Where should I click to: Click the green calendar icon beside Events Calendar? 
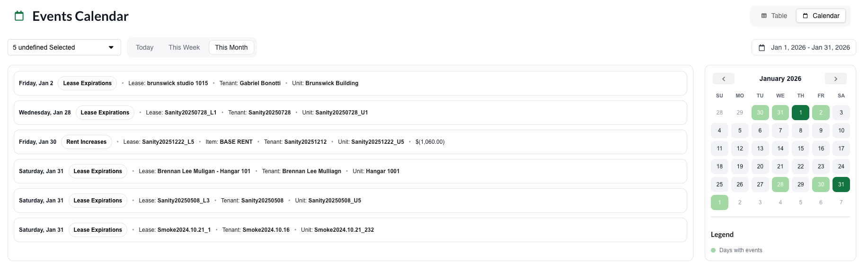19,16
